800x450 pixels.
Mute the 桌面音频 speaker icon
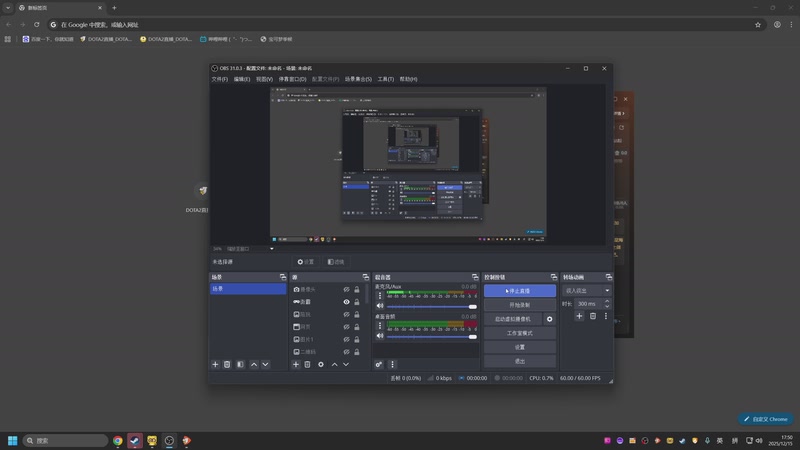380,336
